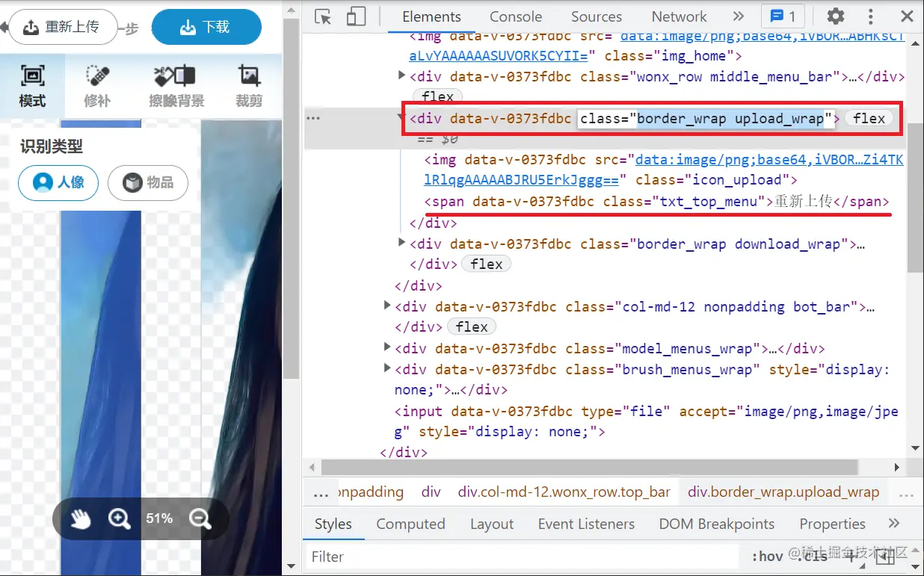The image size is (924, 576).
Task: Open the Computed styles tab
Action: tap(410, 524)
